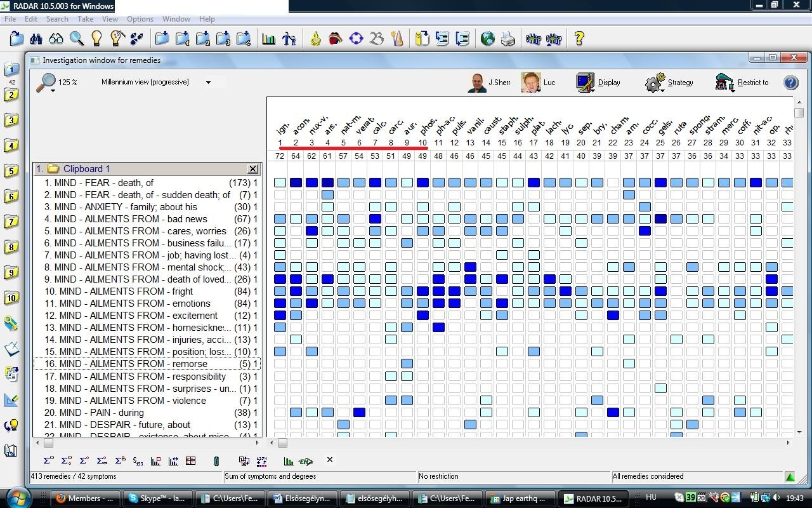Click the ign. cell for AILMENTS FROM homesickness
The width and height of the screenshot is (812, 508).
pos(280,328)
